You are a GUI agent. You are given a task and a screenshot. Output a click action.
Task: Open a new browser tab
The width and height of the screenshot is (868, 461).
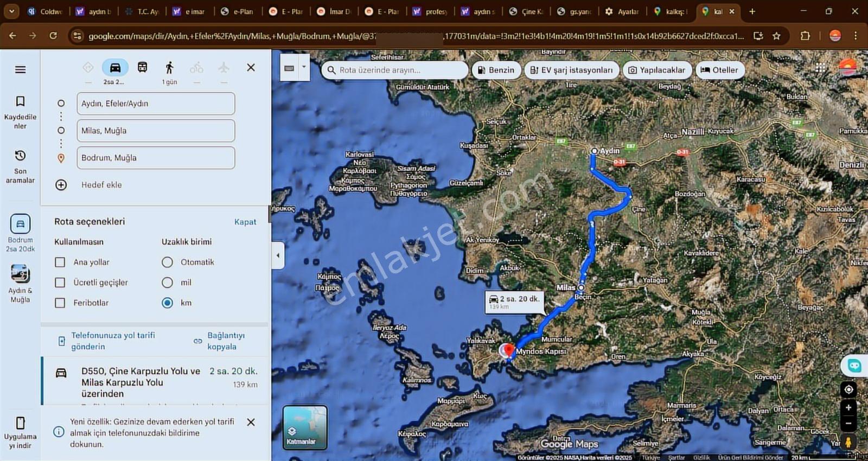pyautogui.click(x=752, y=11)
